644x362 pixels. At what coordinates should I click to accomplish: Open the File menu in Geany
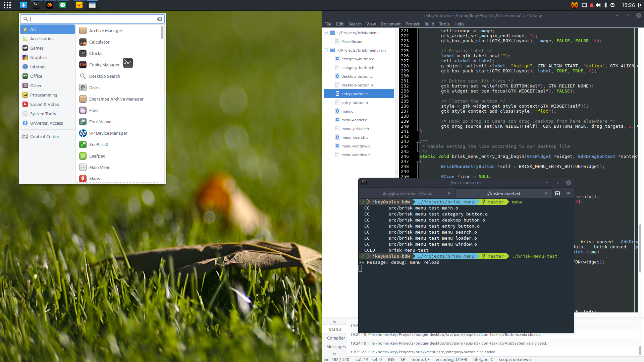point(328,24)
